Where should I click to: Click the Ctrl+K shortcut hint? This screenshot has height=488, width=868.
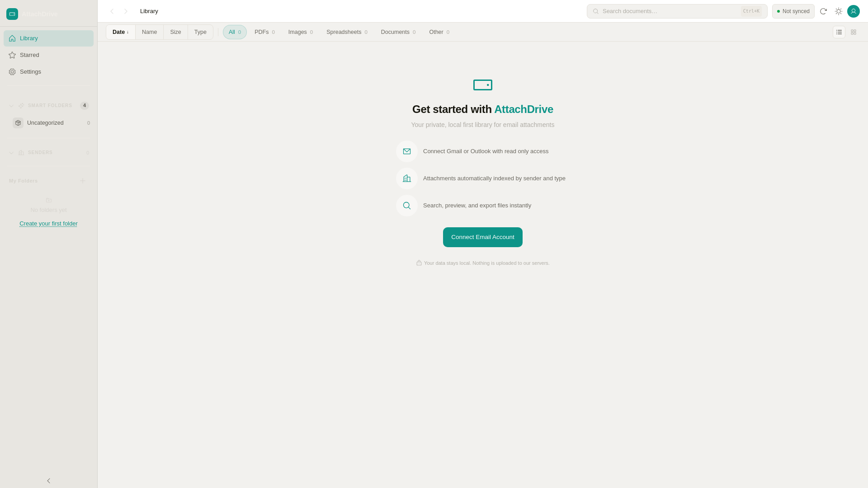tap(751, 11)
